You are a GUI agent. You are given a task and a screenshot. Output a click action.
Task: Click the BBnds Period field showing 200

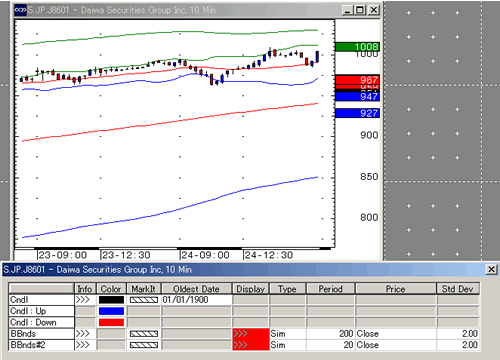click(331, 334)
